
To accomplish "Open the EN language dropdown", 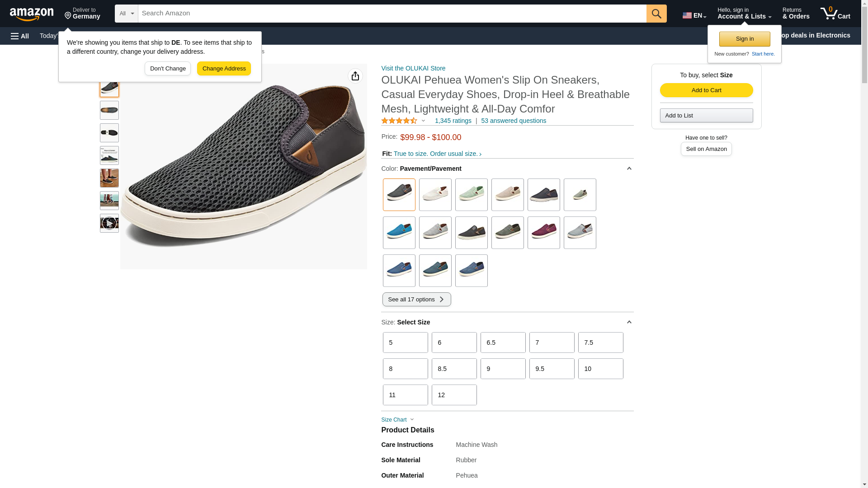I will (x=694, y=15).
